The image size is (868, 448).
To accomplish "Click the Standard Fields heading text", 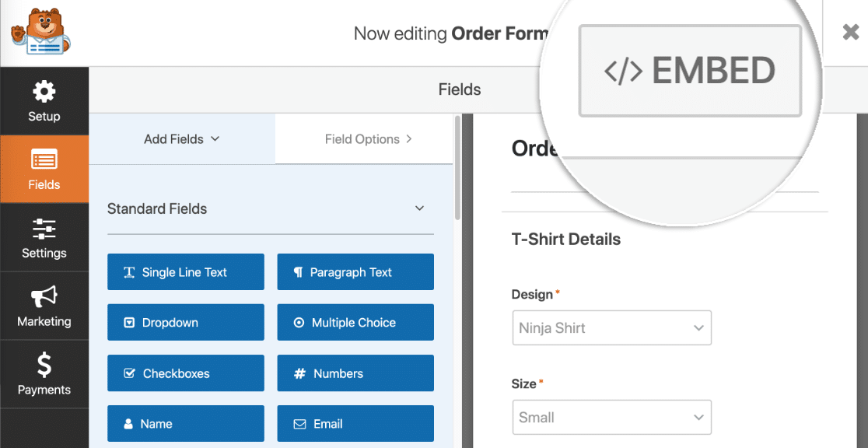I will [x=157, y=208].
